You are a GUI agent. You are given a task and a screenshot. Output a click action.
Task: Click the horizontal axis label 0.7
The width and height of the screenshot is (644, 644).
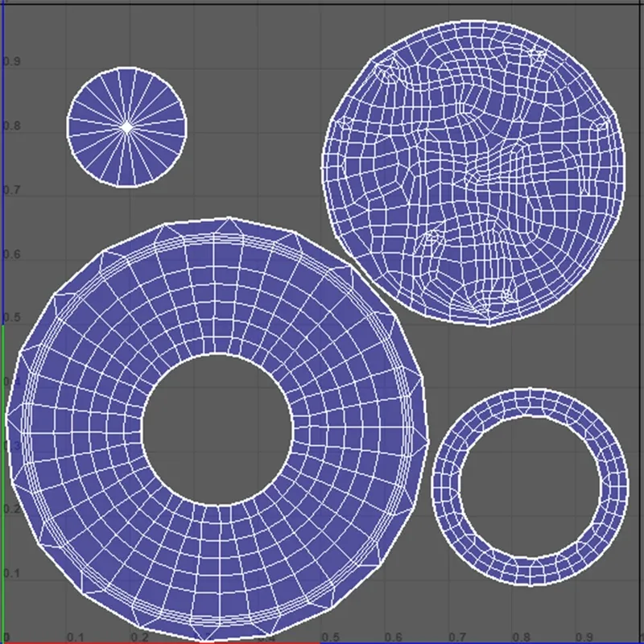point(457,638)
